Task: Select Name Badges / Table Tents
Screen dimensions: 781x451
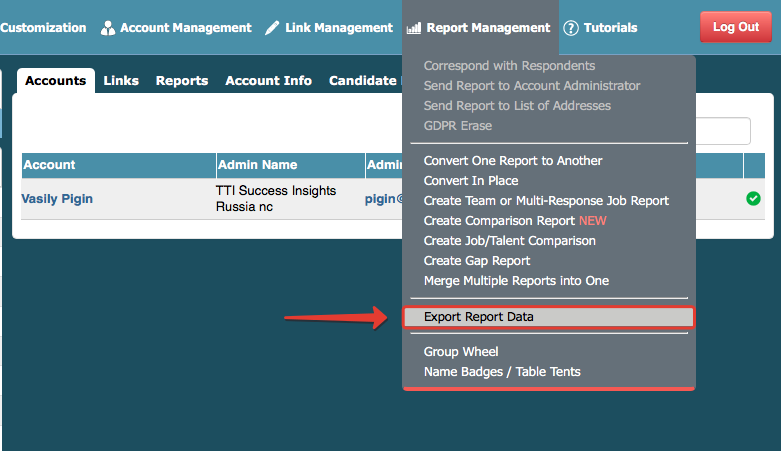Action: (x=502, y=372)
